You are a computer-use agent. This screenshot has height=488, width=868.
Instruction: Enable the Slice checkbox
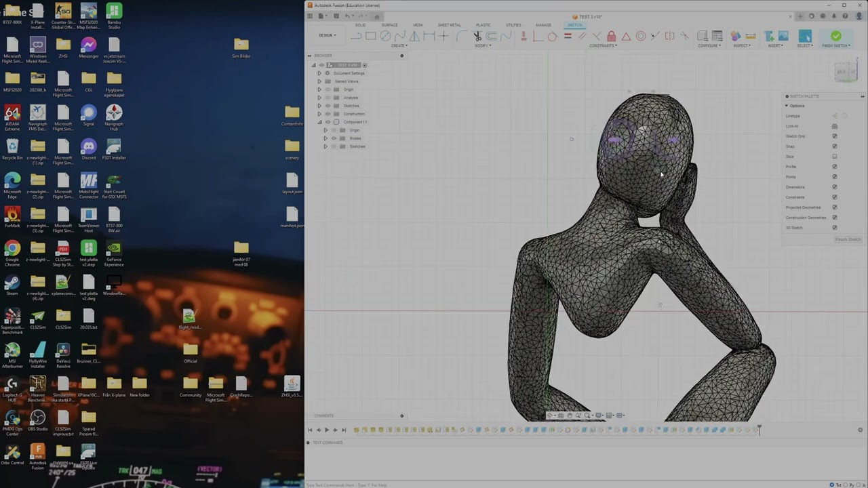tap(834, 157)
